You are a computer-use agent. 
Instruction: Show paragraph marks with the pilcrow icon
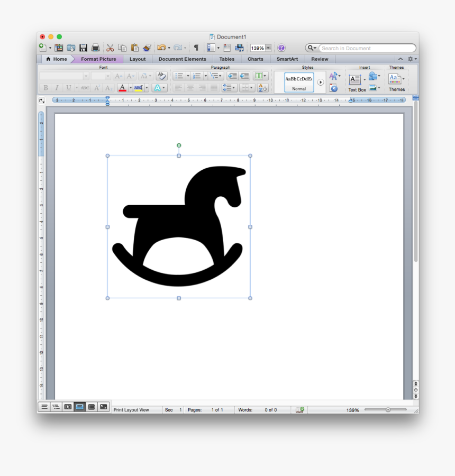tap(196, 48)
